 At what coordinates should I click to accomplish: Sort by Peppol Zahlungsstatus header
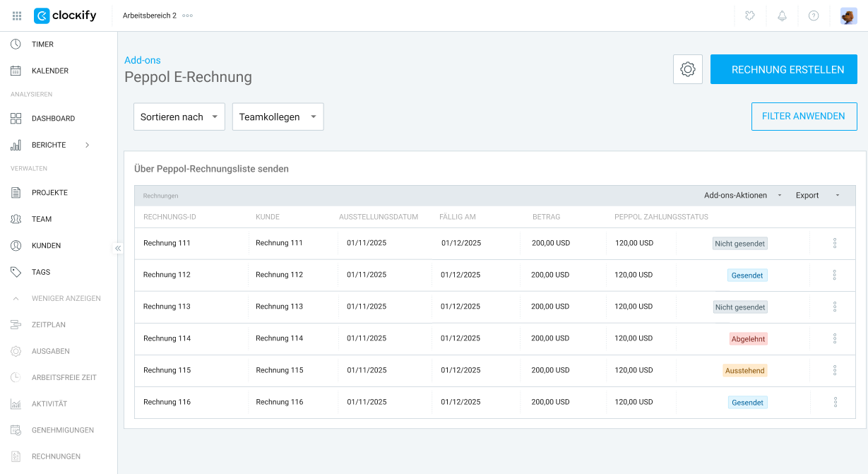(x=661, y=217)
